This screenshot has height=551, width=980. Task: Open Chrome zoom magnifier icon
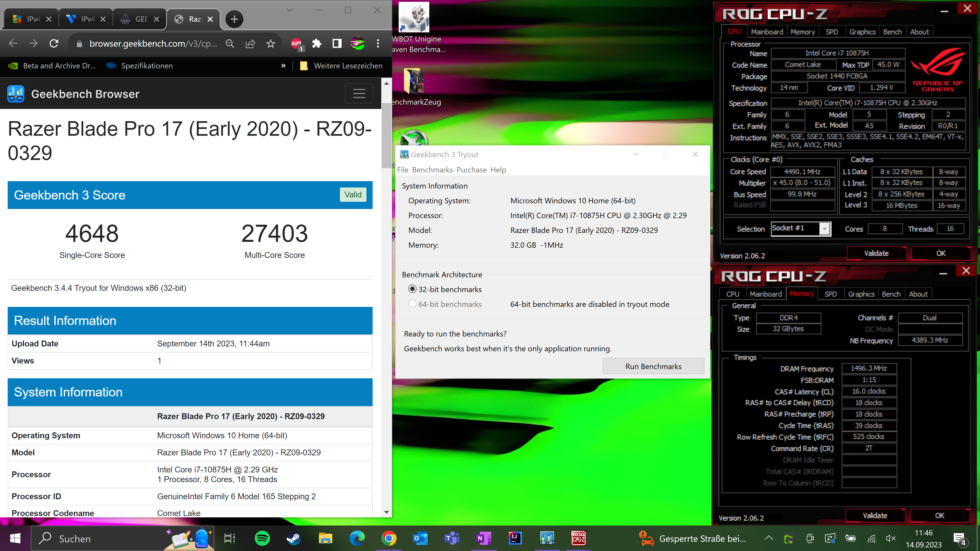click(230, 44)
